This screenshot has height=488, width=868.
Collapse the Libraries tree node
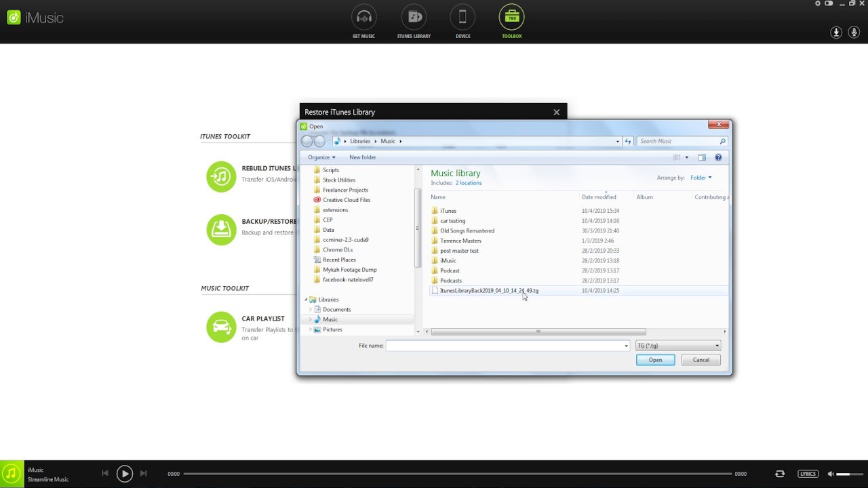point(306,300)
